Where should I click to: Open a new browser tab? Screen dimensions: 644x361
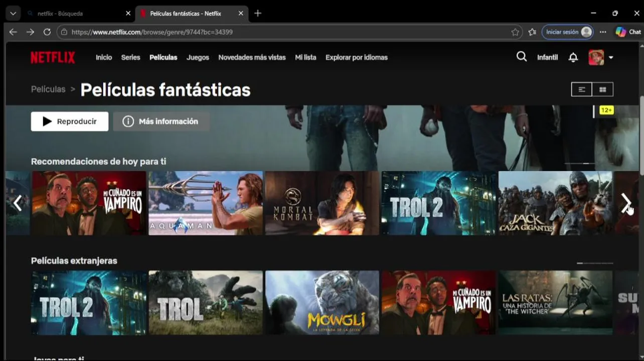click(x=258, y=14)
